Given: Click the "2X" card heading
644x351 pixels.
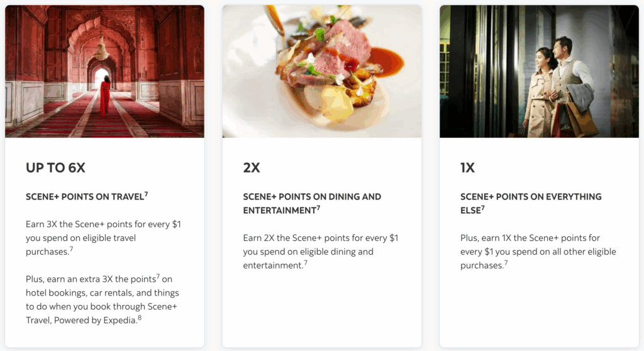Looking at the screenshot, I should coord(252,168).
